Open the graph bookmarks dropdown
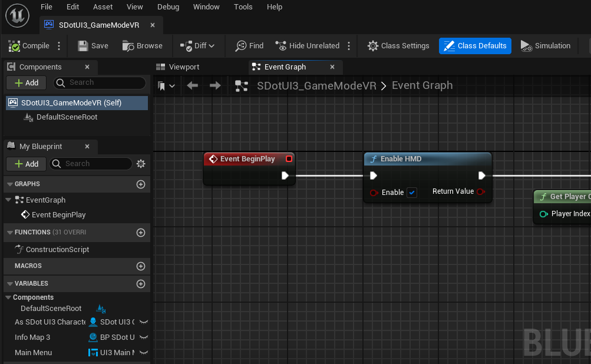The image size is (591, 364). (x=166, y=86)
